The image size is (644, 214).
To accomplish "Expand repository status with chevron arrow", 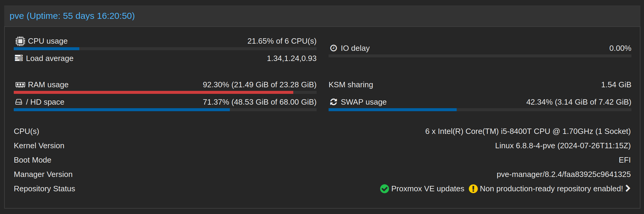I will click(x=628, y=188).
